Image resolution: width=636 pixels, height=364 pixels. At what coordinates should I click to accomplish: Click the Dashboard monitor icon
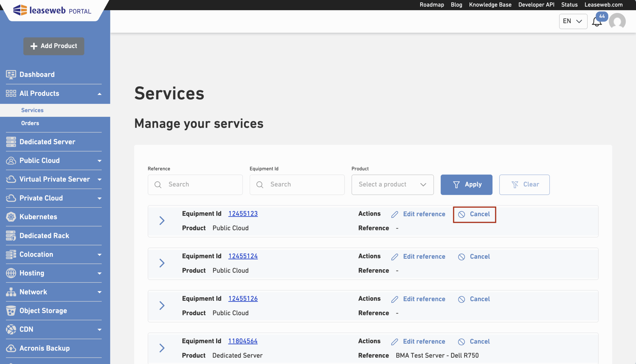pyautogui.click(x=11, y=75)
